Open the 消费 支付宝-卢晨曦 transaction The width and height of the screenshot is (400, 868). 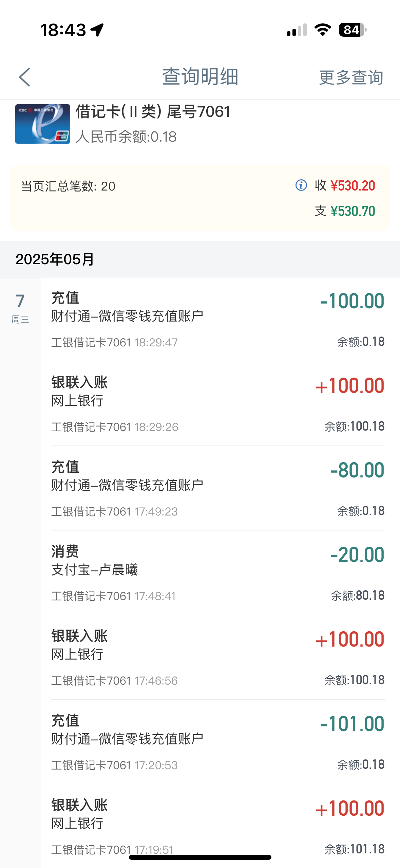(217, 573)
